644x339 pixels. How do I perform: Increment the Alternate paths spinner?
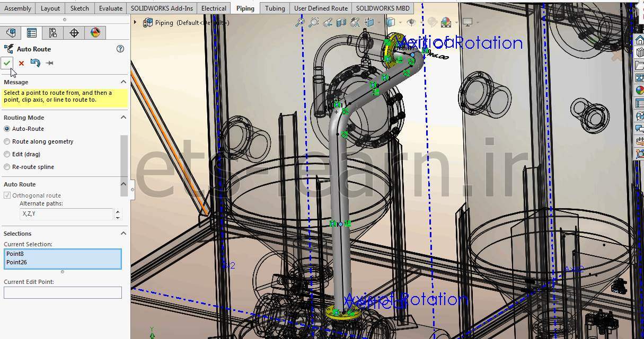click(x=118, y=211)
